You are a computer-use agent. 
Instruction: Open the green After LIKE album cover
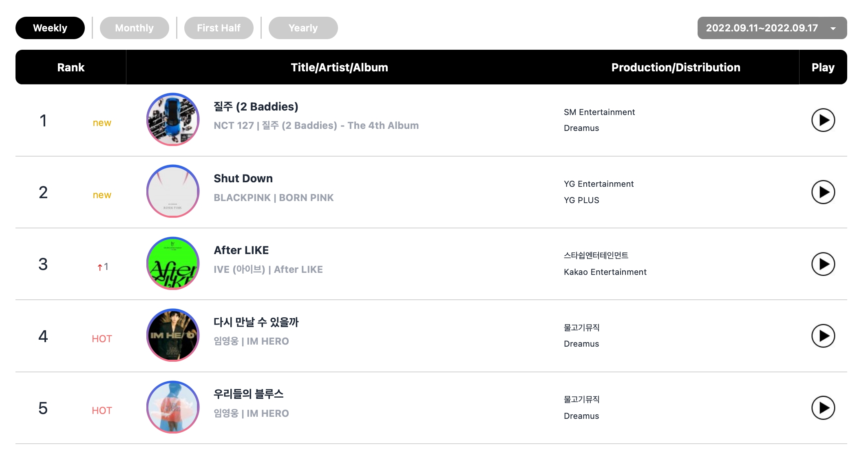click(173, 263)
